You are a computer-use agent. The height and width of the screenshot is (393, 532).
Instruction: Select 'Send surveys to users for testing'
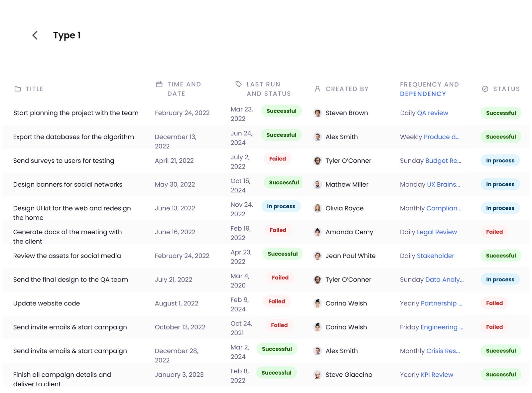(64, 160)
